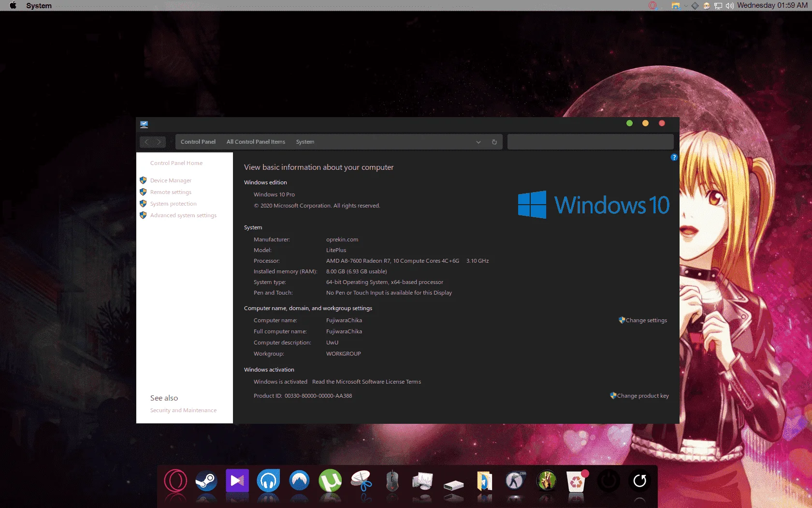812x508 pixels.
Task: Click the power button icon in the dock
Action: coord(609,481)
